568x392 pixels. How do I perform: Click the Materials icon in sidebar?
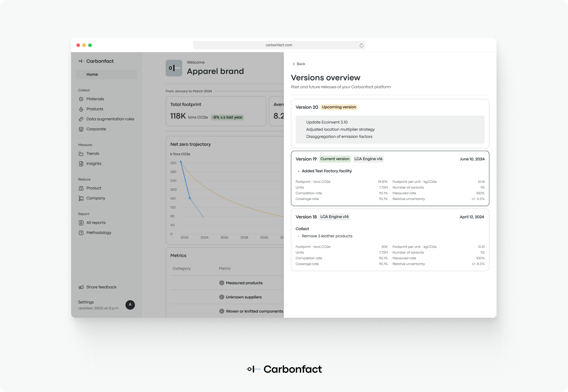click(x=81, y=99)
